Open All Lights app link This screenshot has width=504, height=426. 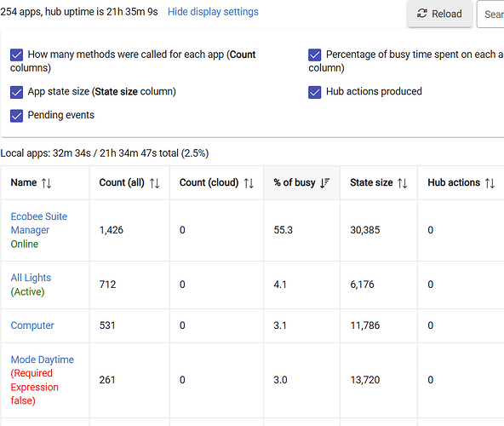coord(31,278)
